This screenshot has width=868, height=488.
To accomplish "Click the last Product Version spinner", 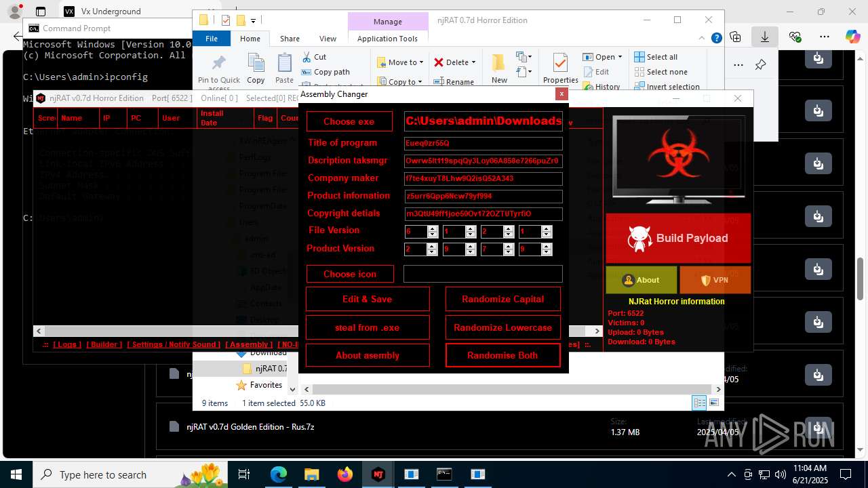I will tap(535, 249).
